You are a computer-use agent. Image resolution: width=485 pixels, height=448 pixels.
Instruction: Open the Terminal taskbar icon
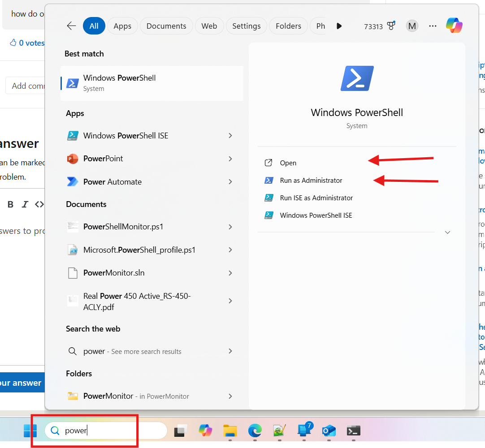click(x=354, y=431)
